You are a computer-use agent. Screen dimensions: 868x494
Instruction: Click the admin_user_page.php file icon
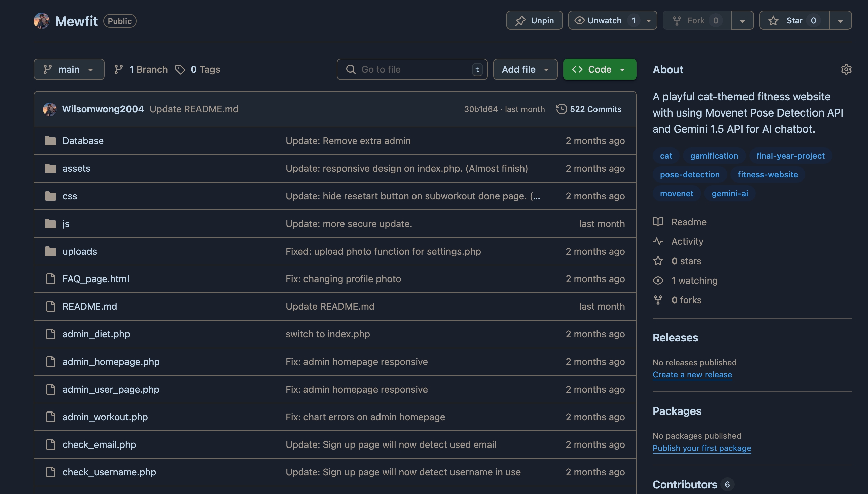50,389
